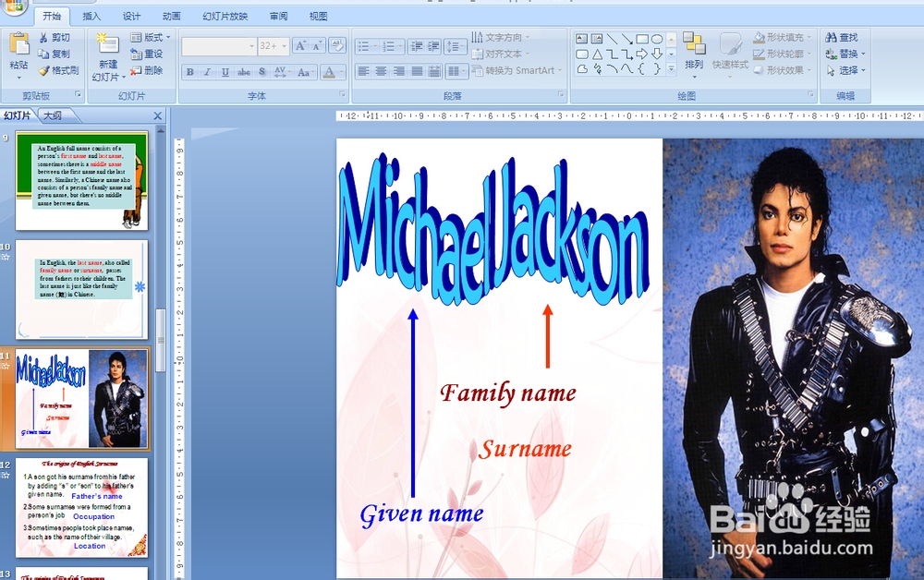Image resolution: width=924 pixels, height=580 pixels.
Task: Click the 删除 delete slide button
Action: point(147,70)
